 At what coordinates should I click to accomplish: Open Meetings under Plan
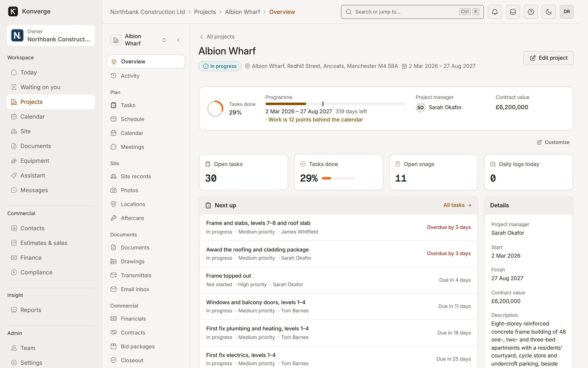coord(146,147)
